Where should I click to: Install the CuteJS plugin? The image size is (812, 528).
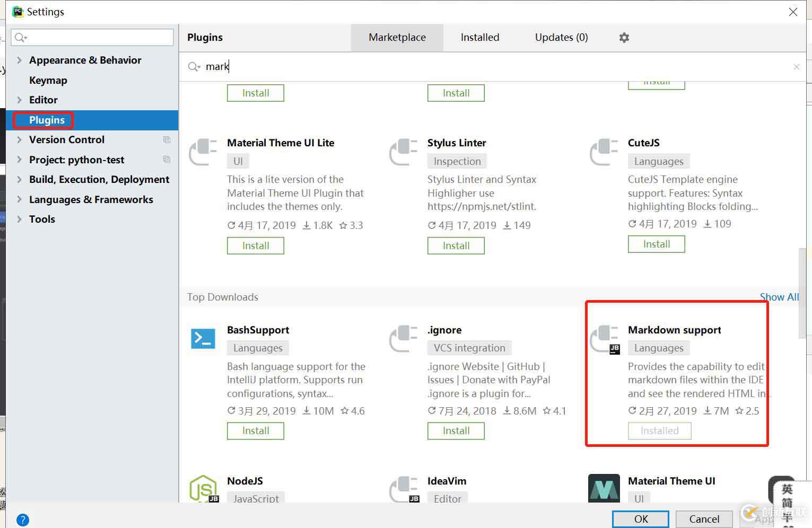657,244
